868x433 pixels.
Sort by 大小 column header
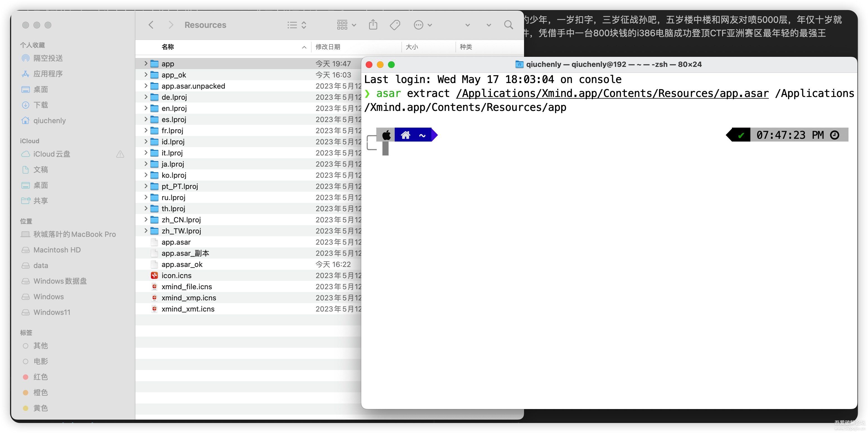[x=412, y=47]
